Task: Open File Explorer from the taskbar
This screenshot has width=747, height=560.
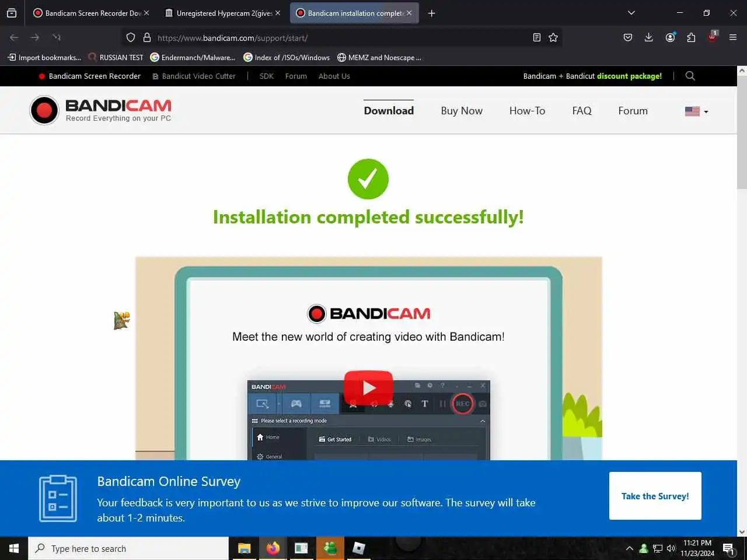Action: (x=244, y=548)
